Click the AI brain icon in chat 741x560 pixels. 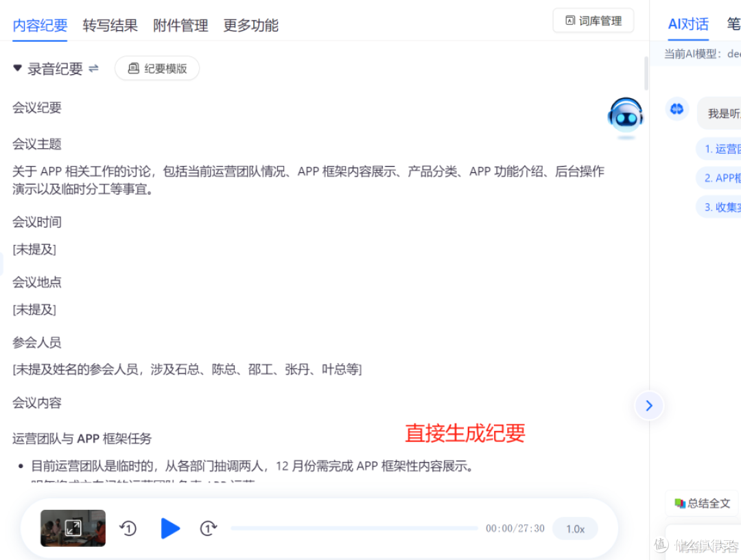coord(677,109)
